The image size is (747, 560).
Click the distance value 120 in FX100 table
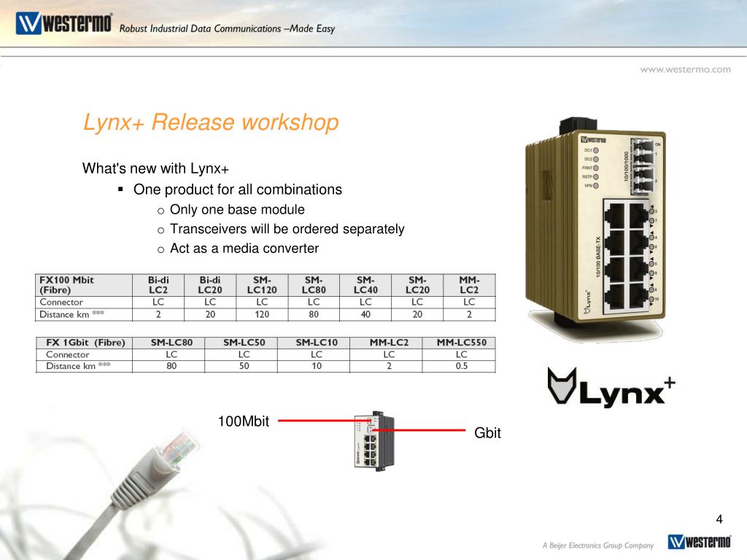(262, 314)
